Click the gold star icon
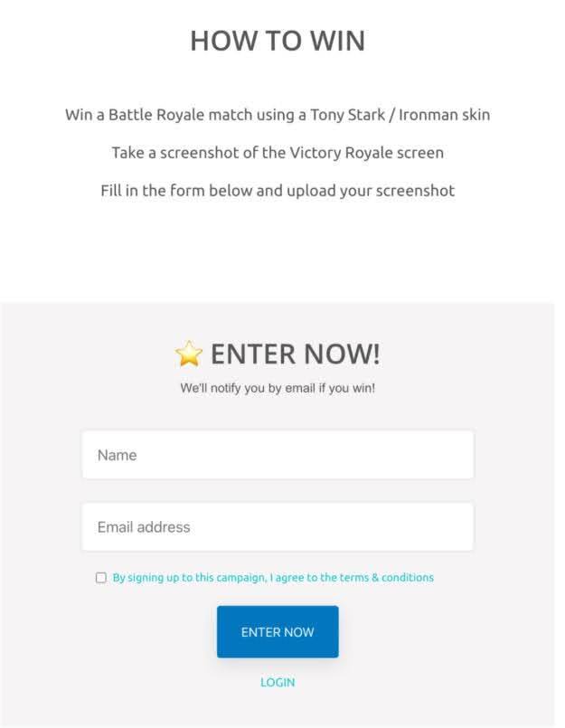This screenshot has height=728, width=565. [x=189, y=355]
